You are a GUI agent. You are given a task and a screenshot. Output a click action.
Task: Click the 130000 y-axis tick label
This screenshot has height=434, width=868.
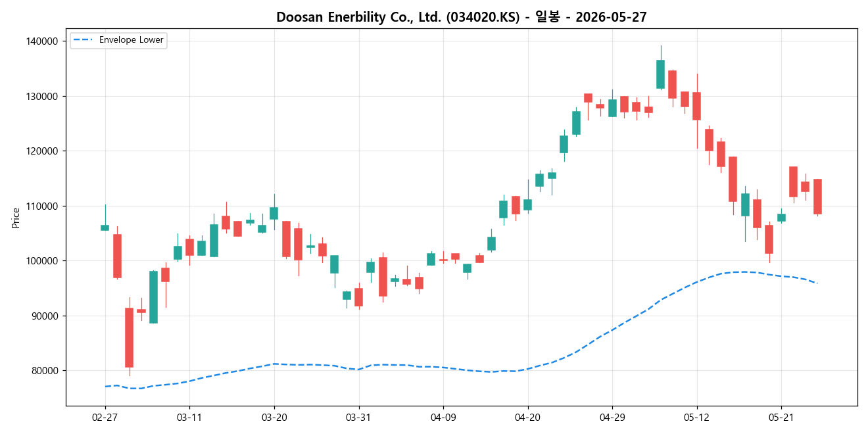click(43, 96)
